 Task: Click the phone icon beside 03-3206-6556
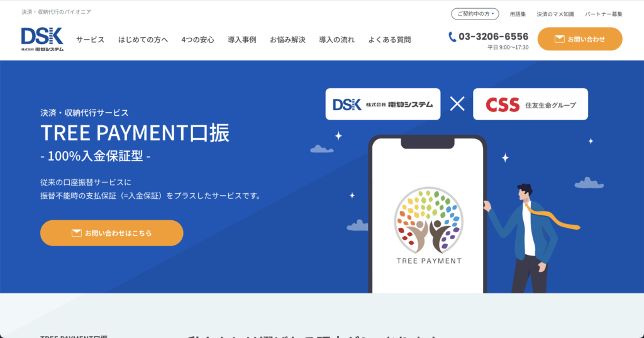452,37
